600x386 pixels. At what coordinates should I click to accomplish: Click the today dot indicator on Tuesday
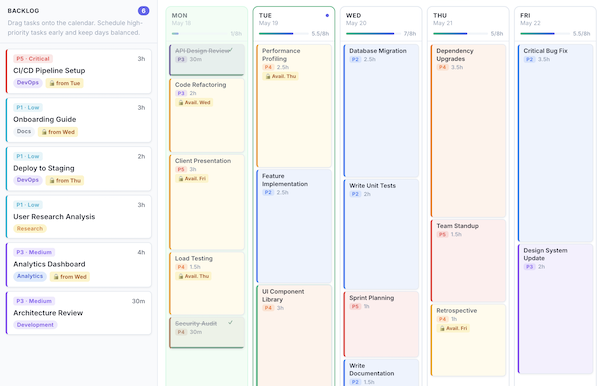pos(327,16)
